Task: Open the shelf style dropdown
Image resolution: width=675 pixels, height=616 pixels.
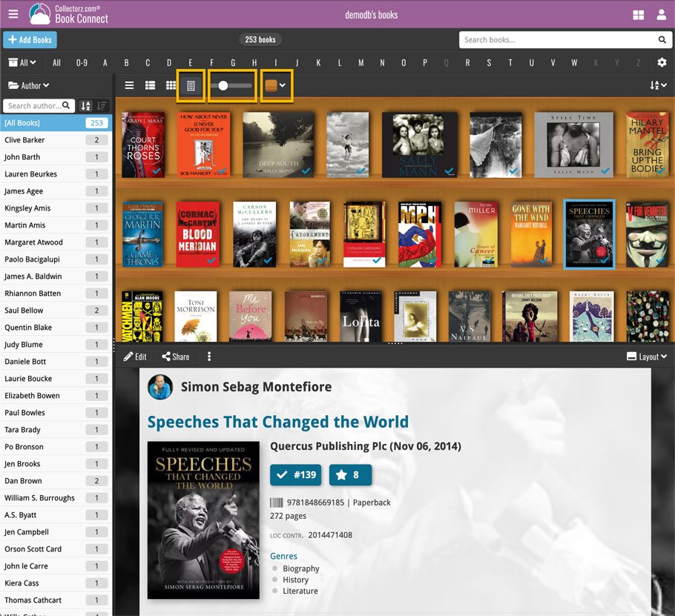Action: click(274, 85)
